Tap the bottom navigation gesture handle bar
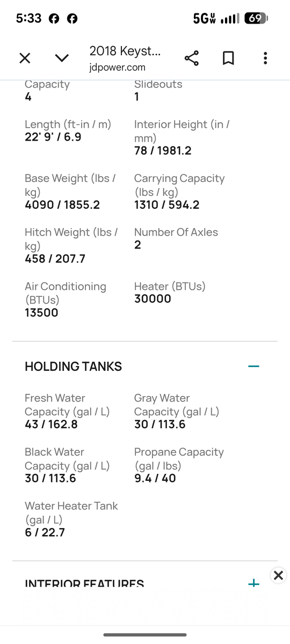The height and width of the screenshot is (644, 290). point(145,635)
